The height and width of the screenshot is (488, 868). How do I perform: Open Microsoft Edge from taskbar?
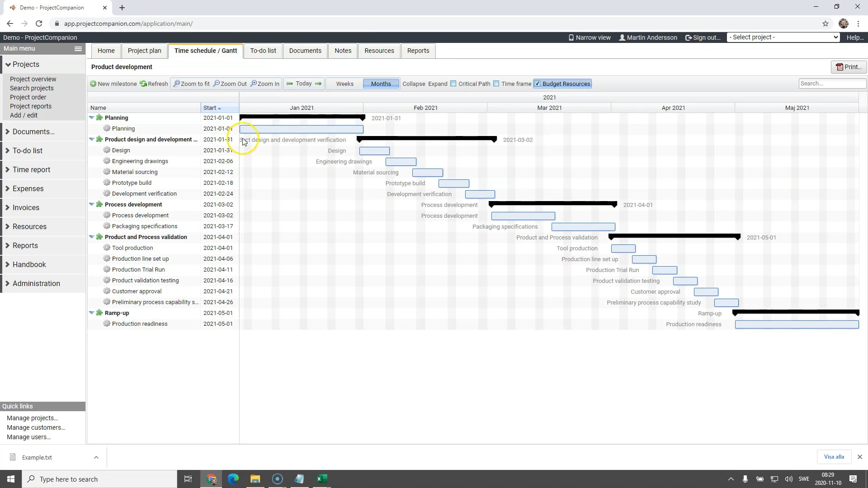(233, 479)
